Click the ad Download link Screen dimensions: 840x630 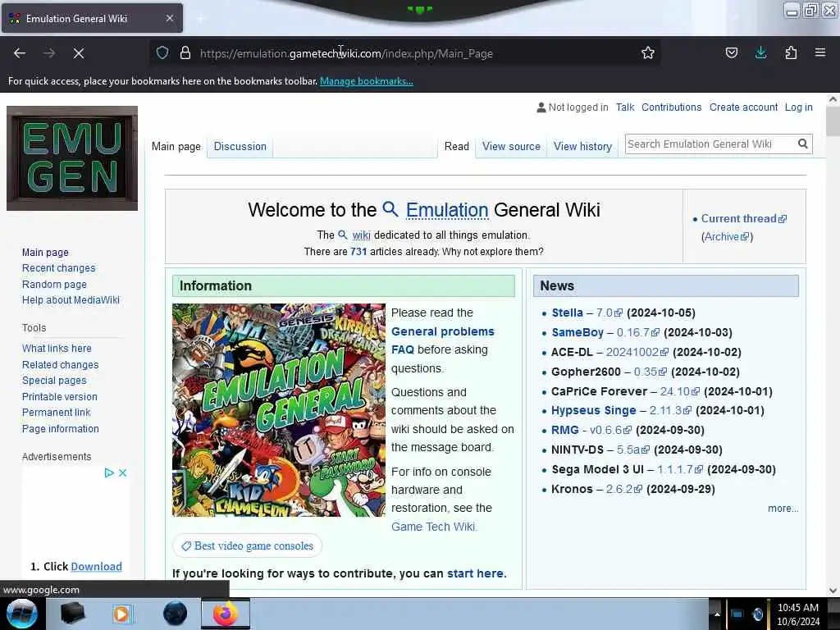click(x=97, y=566)
